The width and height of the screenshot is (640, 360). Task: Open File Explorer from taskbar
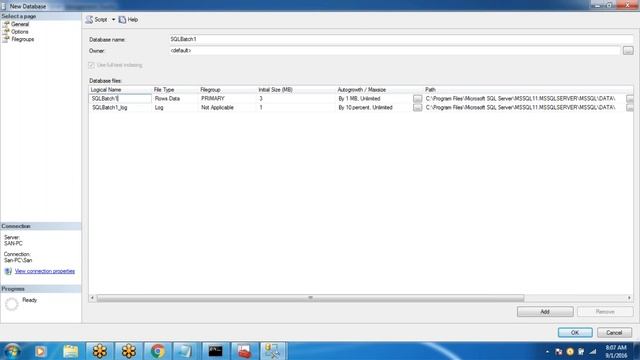point(70,351)
